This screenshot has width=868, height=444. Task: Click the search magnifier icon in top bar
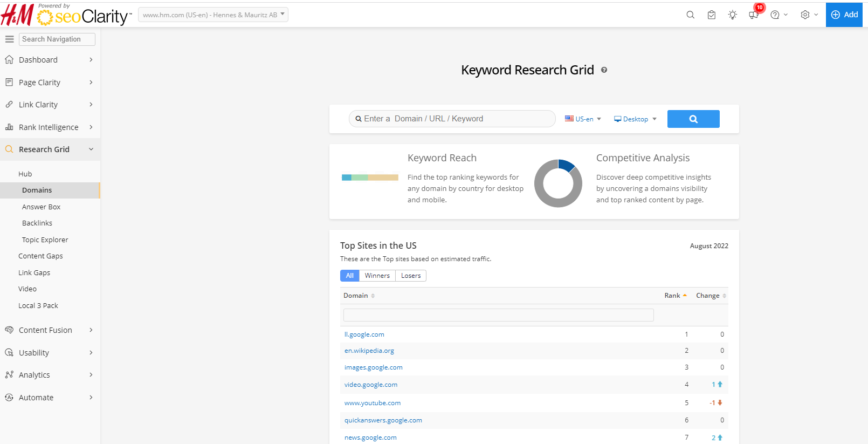[x=690, y=15]
